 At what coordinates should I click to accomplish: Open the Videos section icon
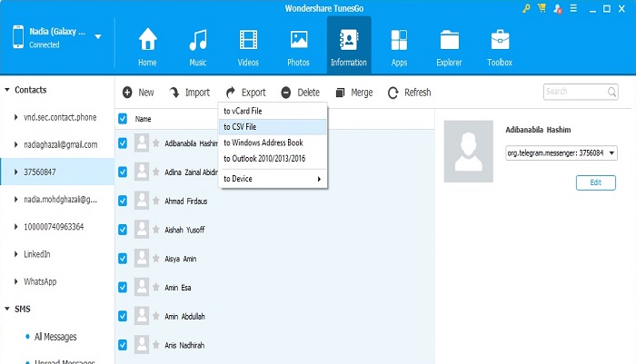click(x=248, y=41)
